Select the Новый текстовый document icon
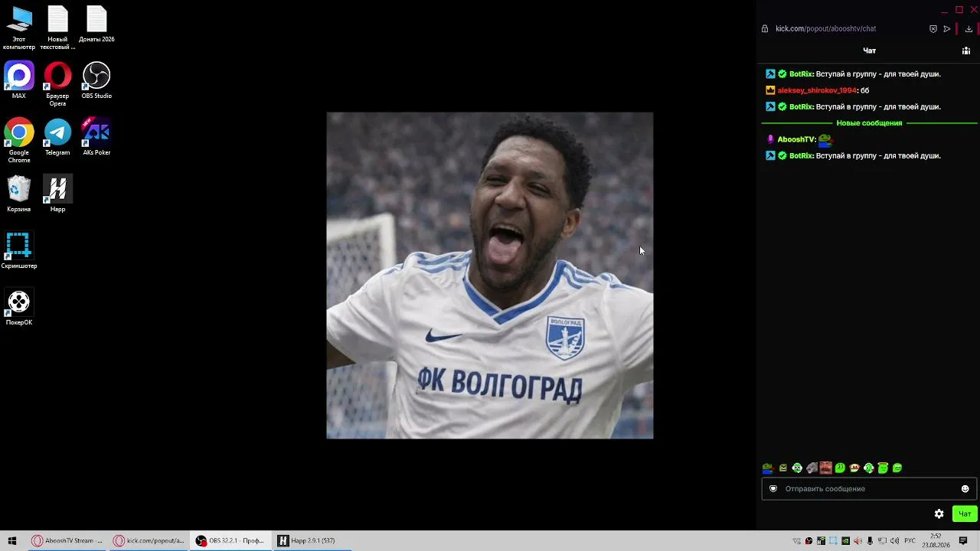The width and height of the screenshot is (980, 551). click(57, 28)
